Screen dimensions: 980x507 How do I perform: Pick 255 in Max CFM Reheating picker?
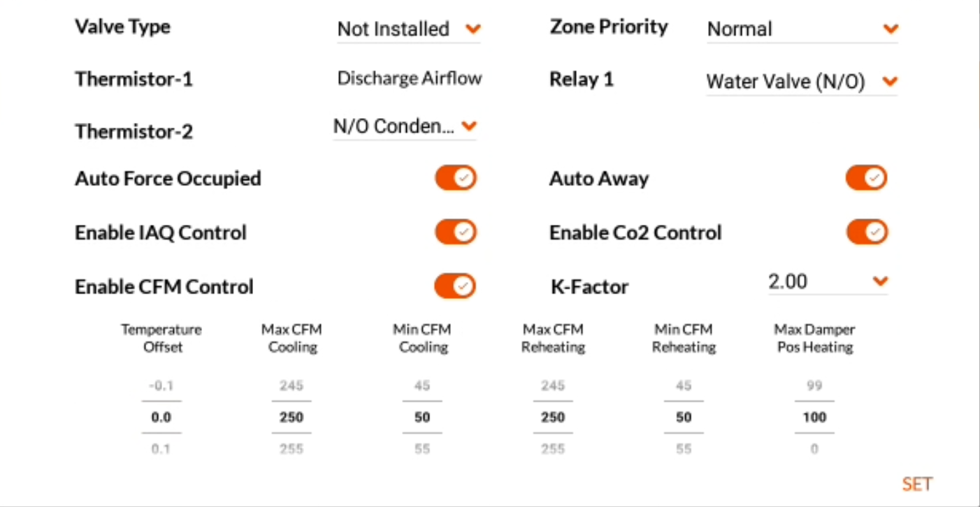553,449
